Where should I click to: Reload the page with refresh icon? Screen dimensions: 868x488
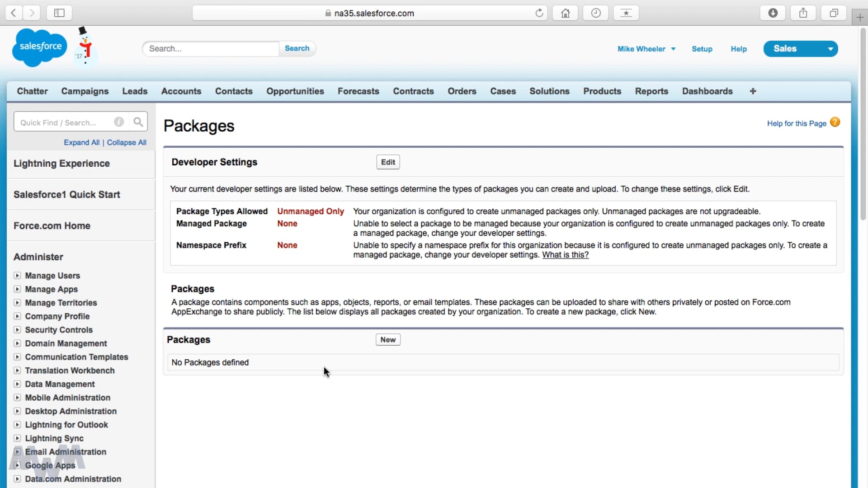click(x=539, y=13)
